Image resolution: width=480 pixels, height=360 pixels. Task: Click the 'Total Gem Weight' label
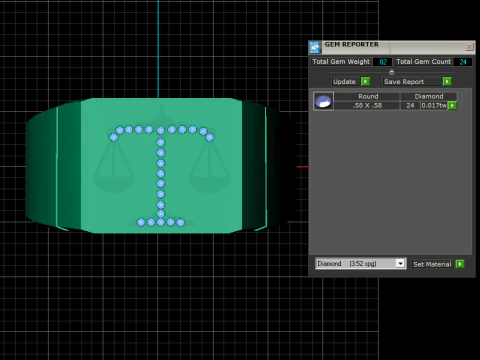(x=341, y=62)
